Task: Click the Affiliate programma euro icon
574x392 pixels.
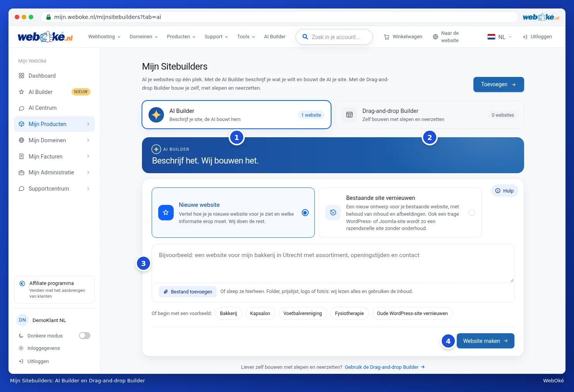Action: [22, 283]
